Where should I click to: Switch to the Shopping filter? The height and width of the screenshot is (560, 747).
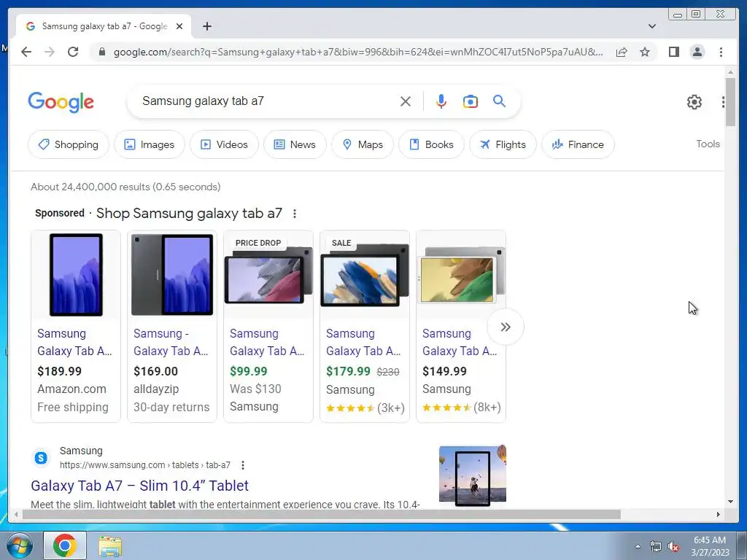[69, 144]
